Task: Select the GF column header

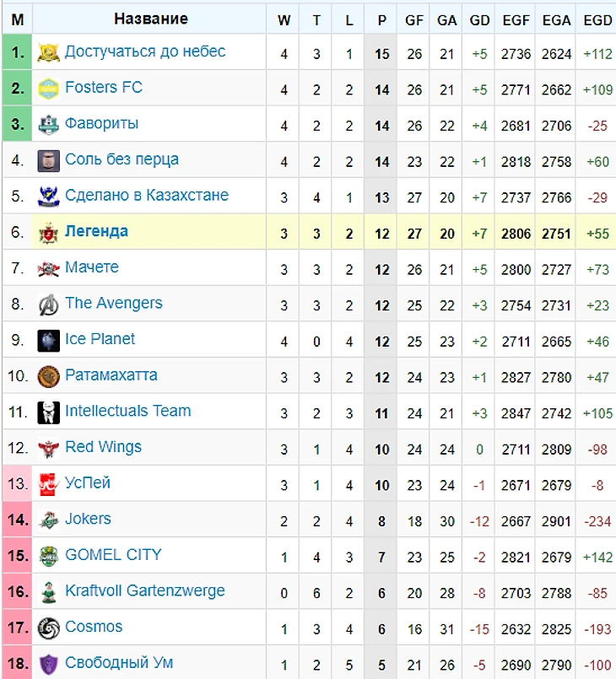Action: (x=414, y=20)
